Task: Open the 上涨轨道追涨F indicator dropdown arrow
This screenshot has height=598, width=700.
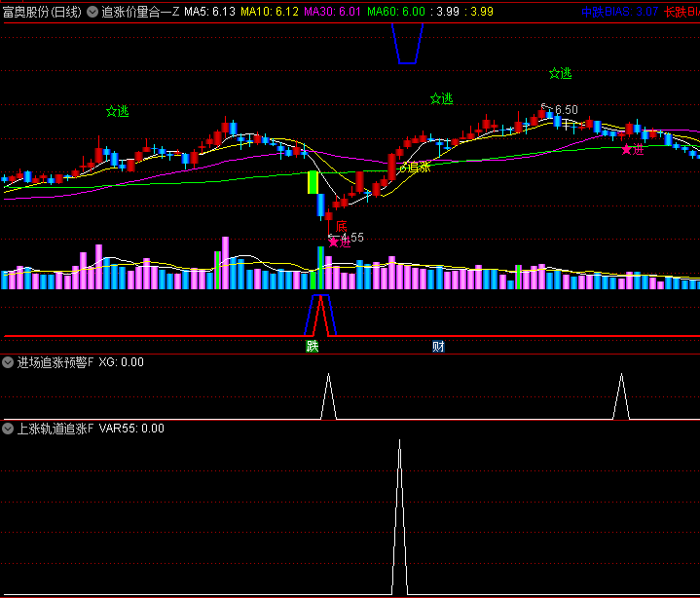Action: click(9, 428)
